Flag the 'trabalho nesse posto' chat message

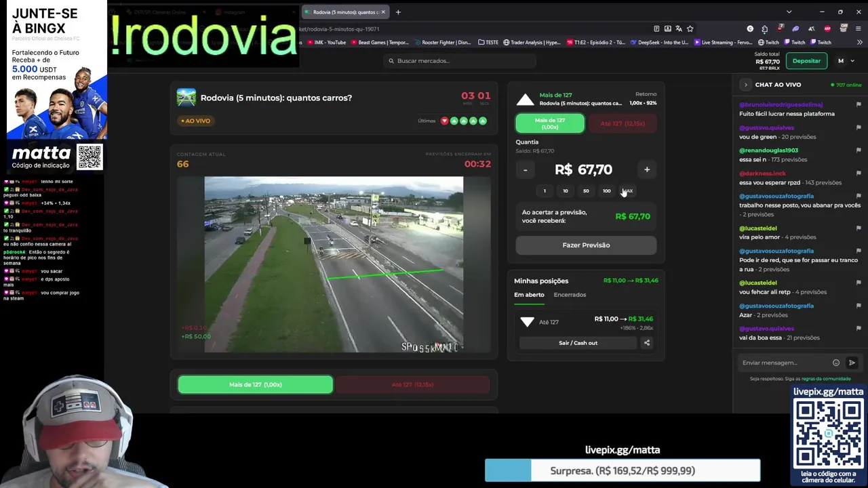pos(859,196)
